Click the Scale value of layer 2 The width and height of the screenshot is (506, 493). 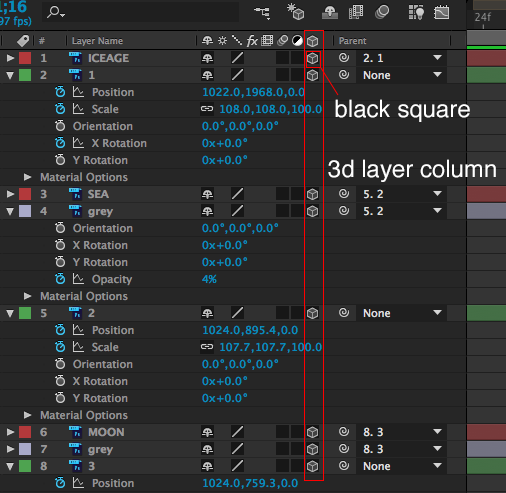[270, 109]
